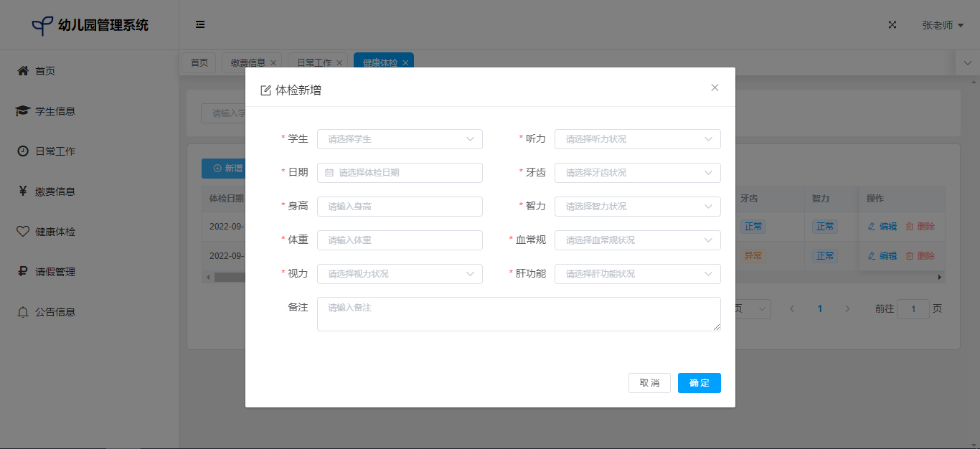Click the calendar icon in 日期 field
This screenshot has width=980, height=449.
[x=329, y=173]
